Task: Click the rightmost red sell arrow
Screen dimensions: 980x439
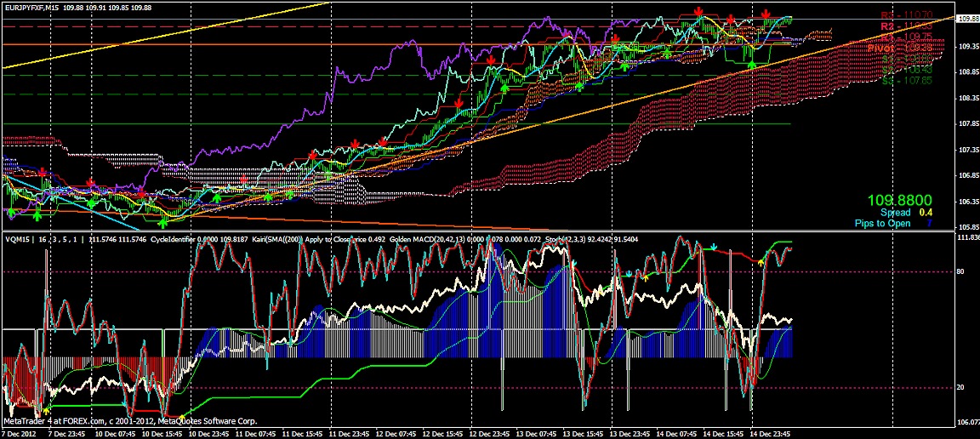Action: (766, 14)
